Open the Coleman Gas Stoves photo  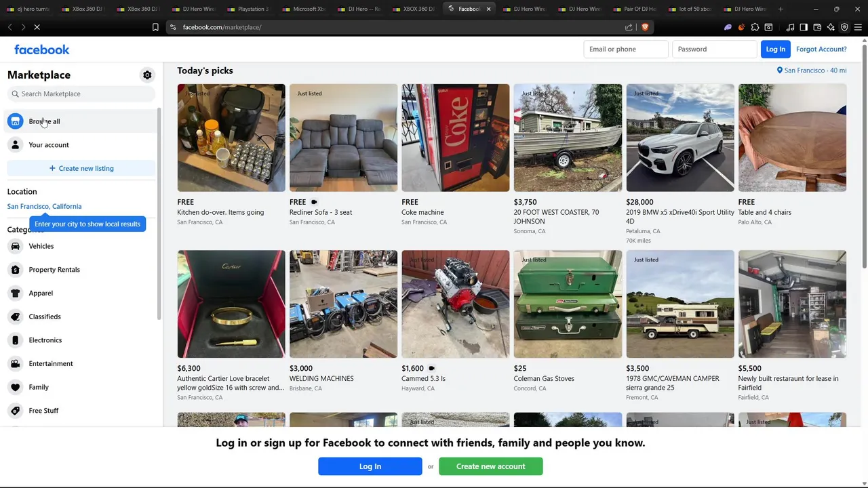[568, 304]
